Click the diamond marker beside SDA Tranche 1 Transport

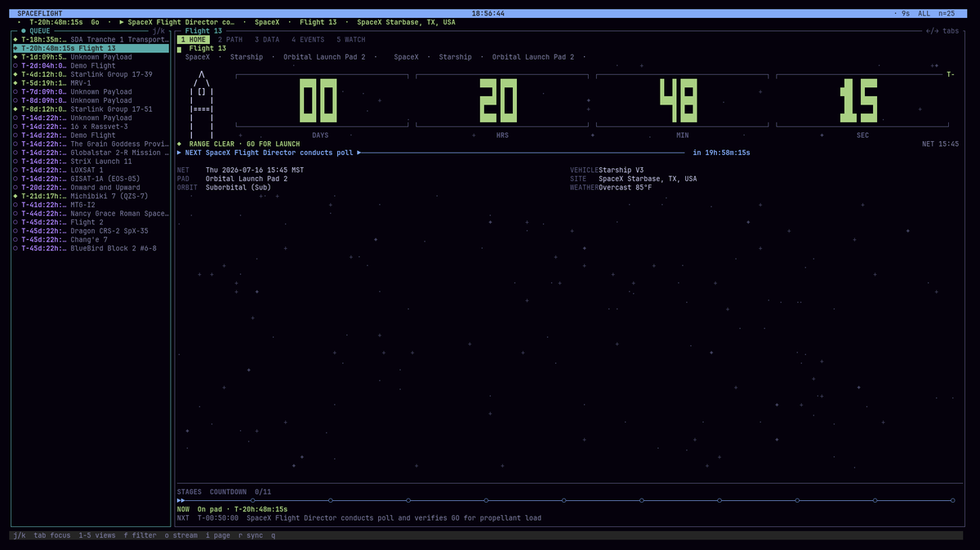click(16, 39)
